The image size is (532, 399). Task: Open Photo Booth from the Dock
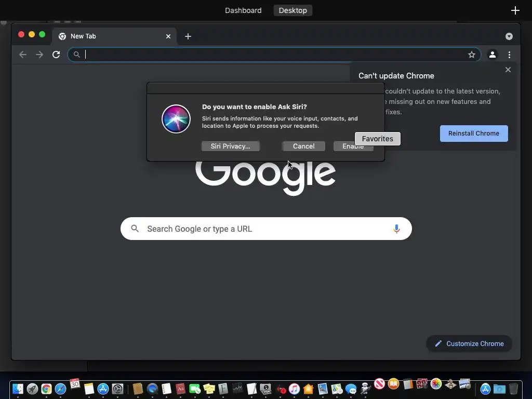pos(422,384)
